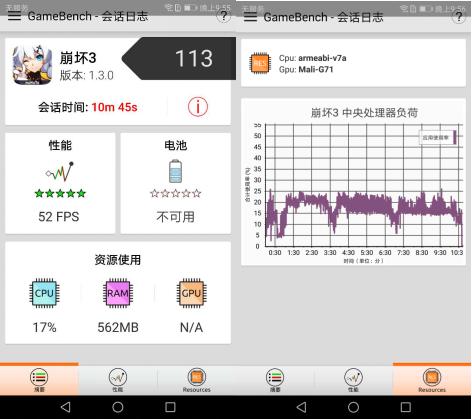Tap the battery icon under 电池
The image size is (472, 419).
point(175,171)
